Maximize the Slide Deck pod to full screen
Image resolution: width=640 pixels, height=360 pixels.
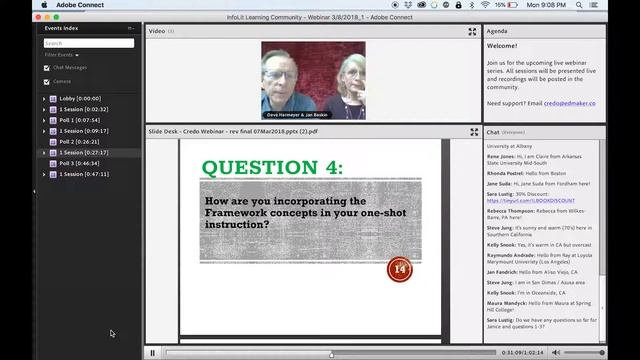coord(474,132)
